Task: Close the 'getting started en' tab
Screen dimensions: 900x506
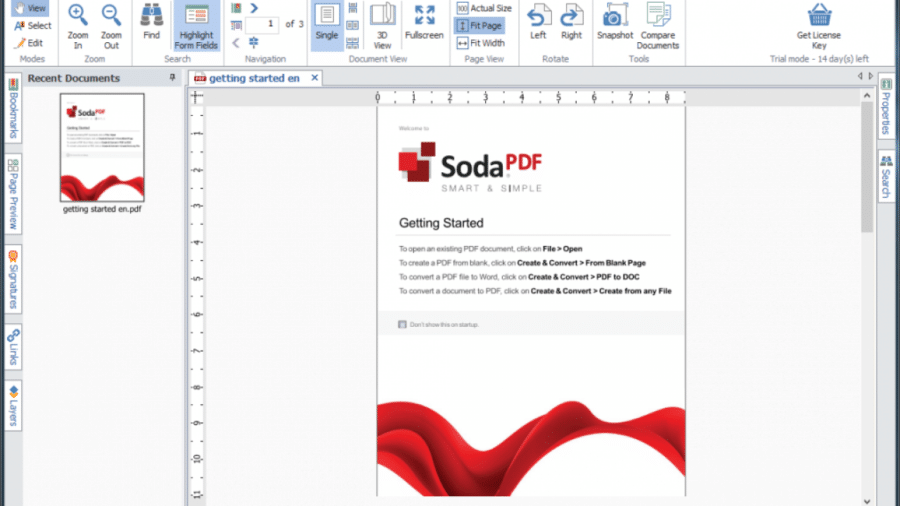Action: (x=315, y=77)
